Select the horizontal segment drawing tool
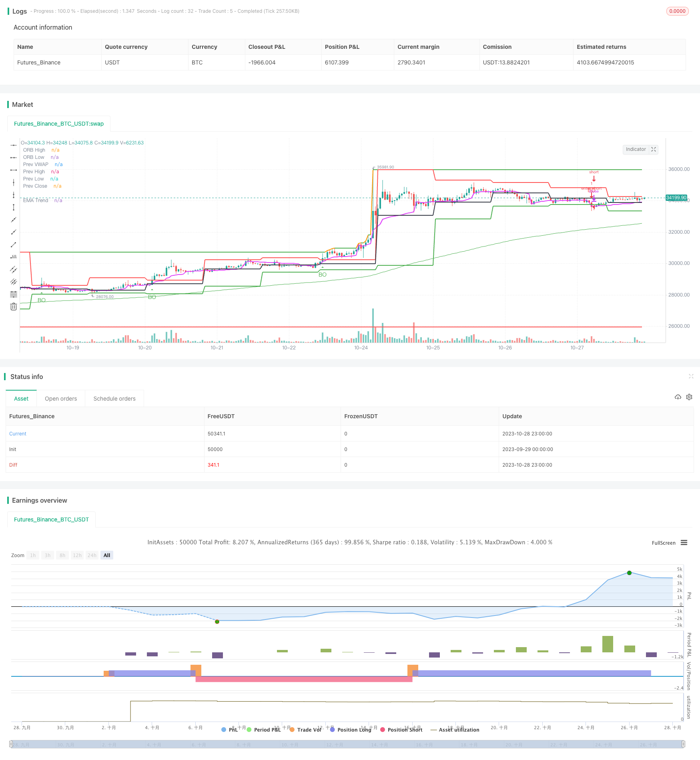 click(x=14, y=170)
